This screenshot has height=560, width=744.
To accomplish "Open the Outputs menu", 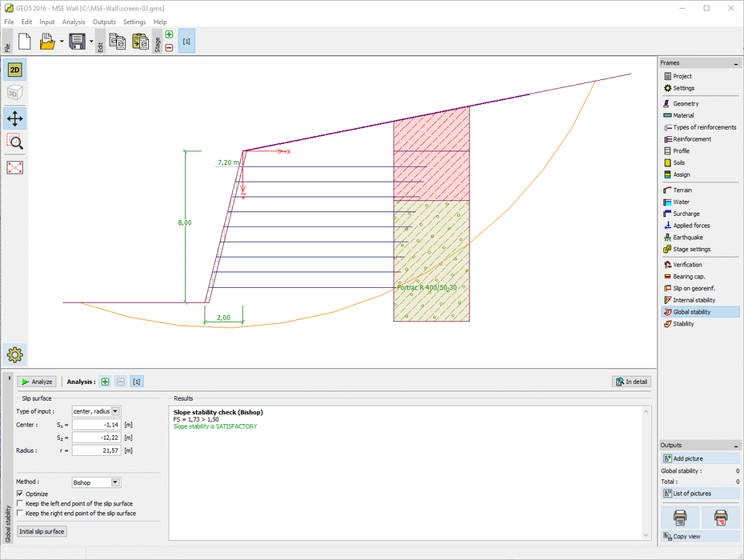I will [x=104, y=22].
